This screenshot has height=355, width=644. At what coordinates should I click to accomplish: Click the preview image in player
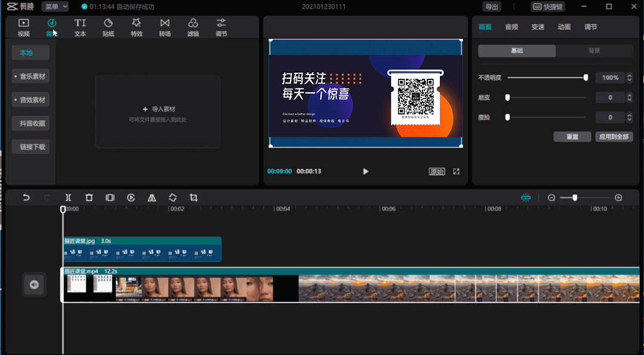tap(365, 93)
